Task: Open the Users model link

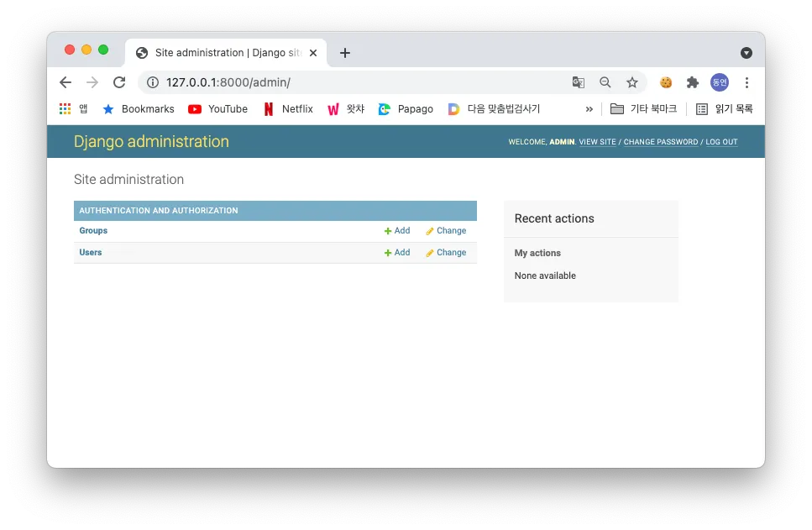Action: point(90,252)
